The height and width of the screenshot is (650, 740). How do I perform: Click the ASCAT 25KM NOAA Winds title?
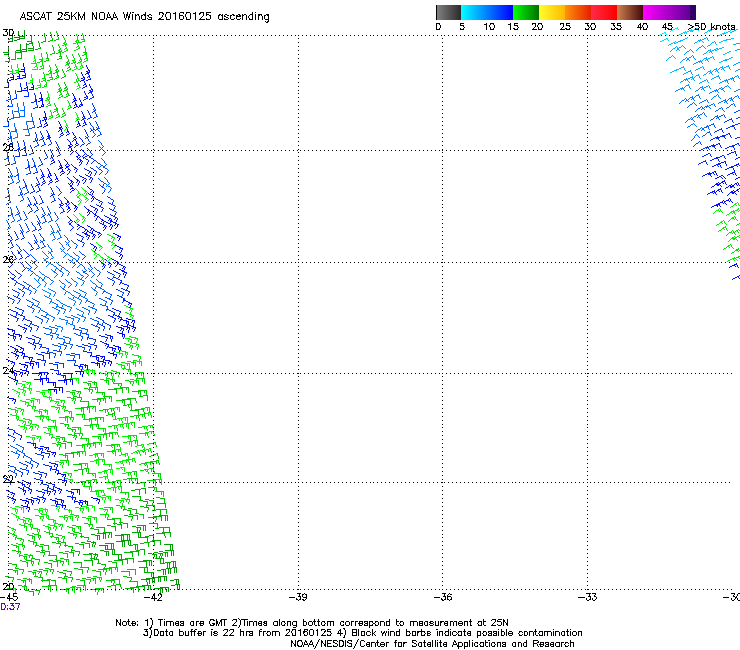pos(144,17)
